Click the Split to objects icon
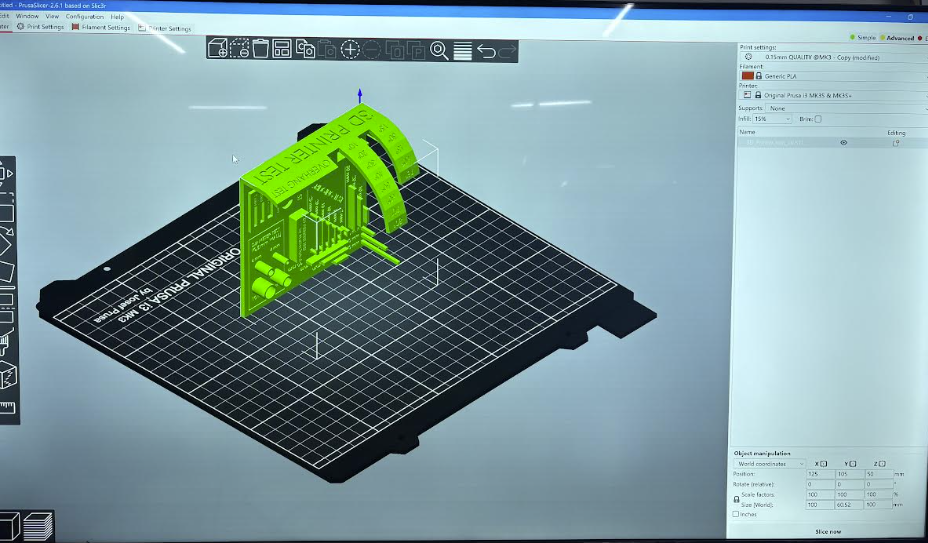Image resolution: width=928 pixels, height=543 pixels. (395, 50)
